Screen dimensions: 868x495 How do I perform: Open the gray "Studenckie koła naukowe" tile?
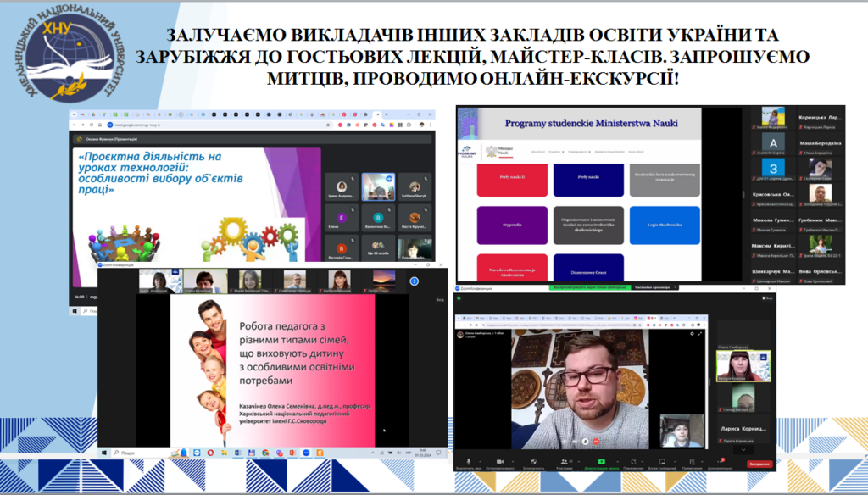click(665, 178)
